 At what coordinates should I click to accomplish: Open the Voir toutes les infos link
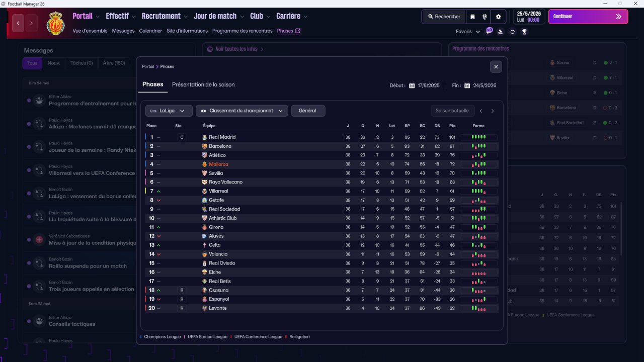(239, 49)
